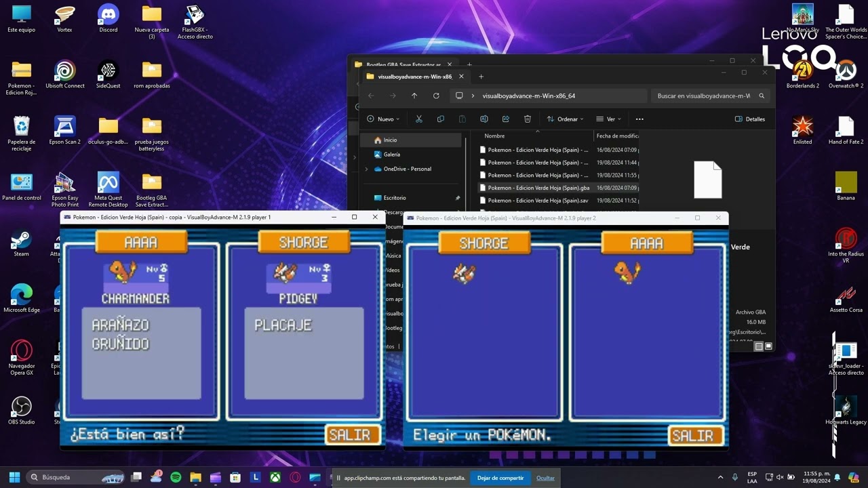Show hidden system tray icons chevron
The image size is (868, 488).
(x=720, y=477)
